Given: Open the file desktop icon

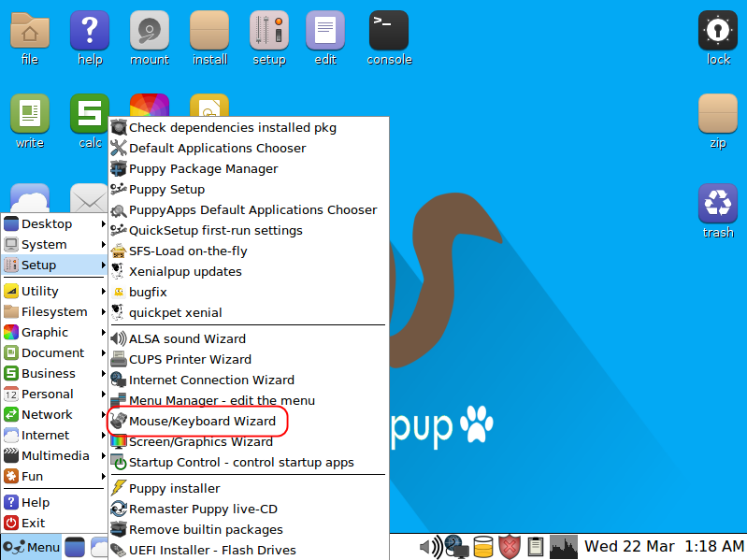Looking at the screenshot, I should (x=30, y=31).
